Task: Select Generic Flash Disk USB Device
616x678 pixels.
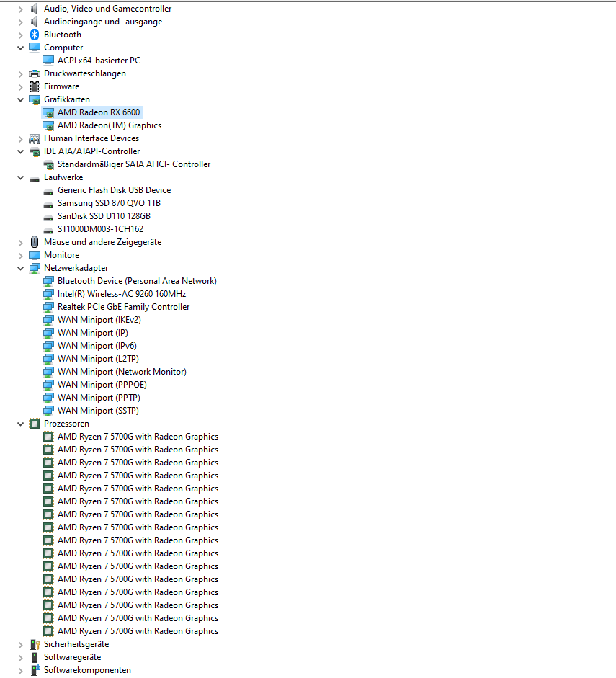Action: pyautogui.click(x=114, y=190)
